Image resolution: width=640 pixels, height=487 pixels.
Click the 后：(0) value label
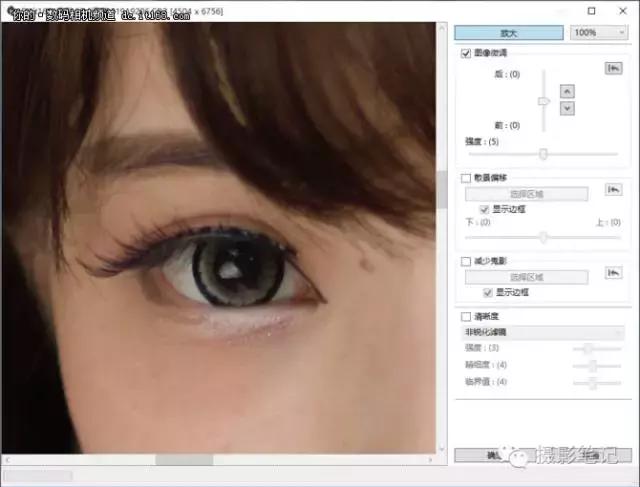[507, 74]
